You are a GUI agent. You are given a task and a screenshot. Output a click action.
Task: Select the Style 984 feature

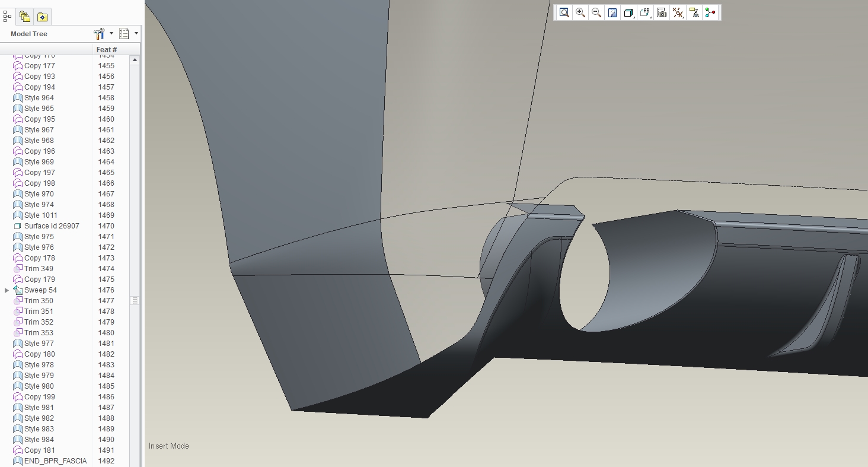[x=39, y=440]
